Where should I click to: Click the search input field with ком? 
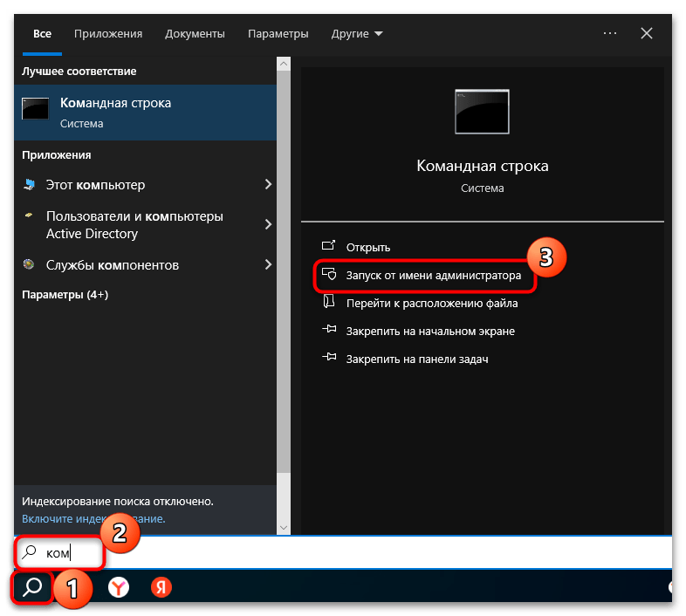[349, 552]
